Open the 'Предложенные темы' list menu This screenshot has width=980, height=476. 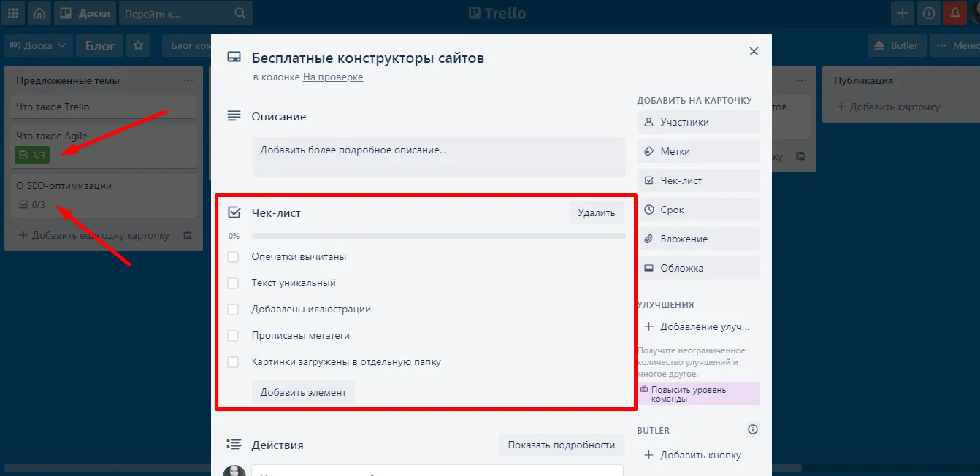tap(188, 80)
